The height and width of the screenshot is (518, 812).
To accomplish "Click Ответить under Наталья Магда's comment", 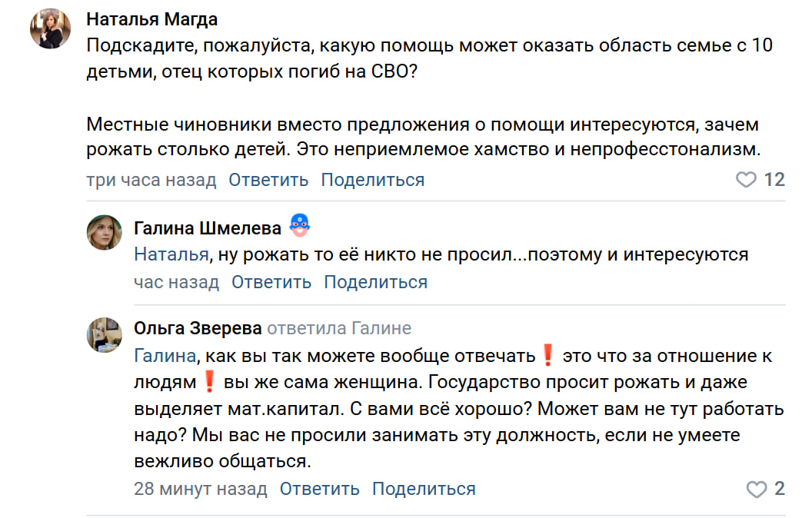I will (268, 180).
